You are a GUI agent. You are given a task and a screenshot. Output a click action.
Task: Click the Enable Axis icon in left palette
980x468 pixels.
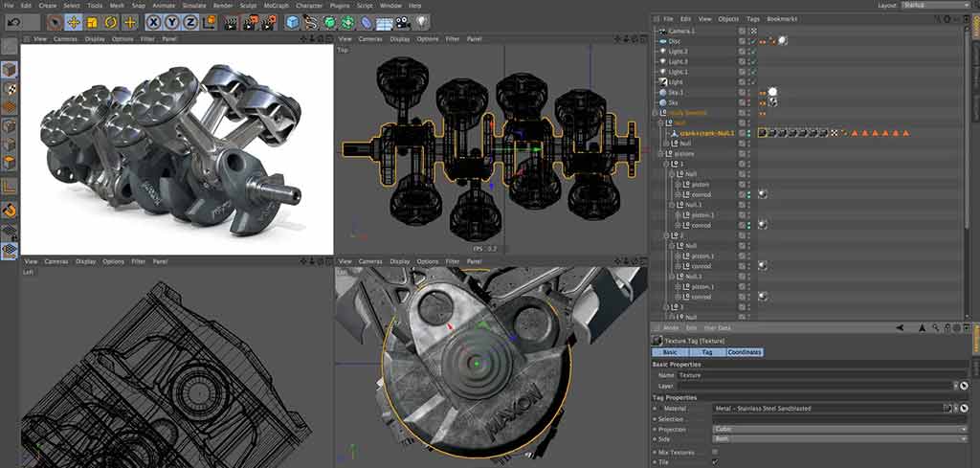(x=9, y=186)
